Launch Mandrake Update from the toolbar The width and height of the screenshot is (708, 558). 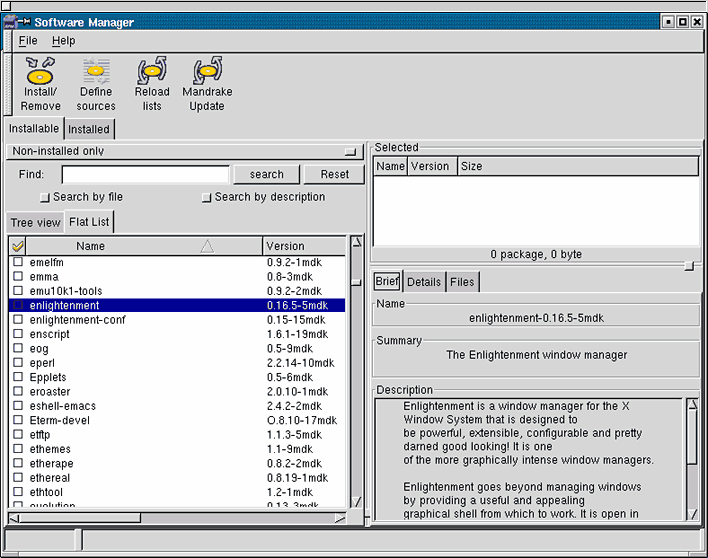(x=207, y=84)
